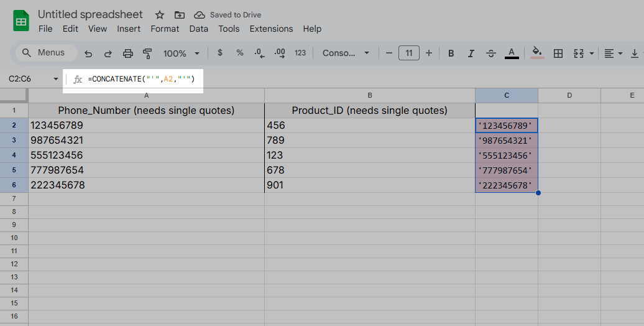Star the Untitled spreadsheet

(160, 15)
